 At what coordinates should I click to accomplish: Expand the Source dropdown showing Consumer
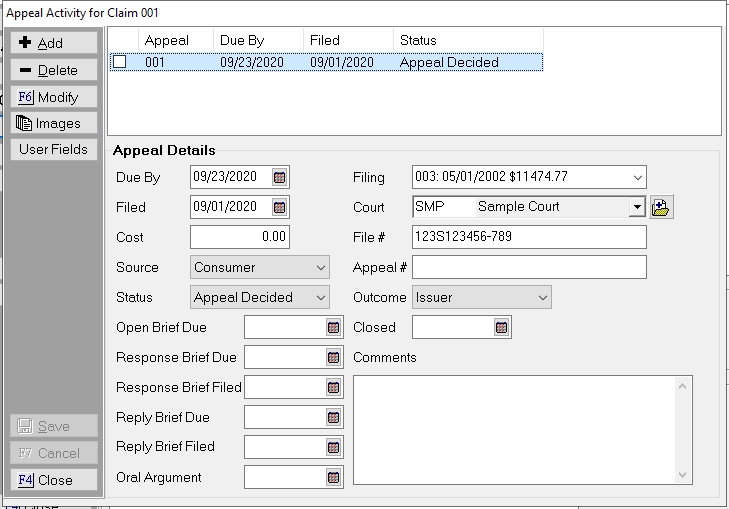click(x=320, y=268)
